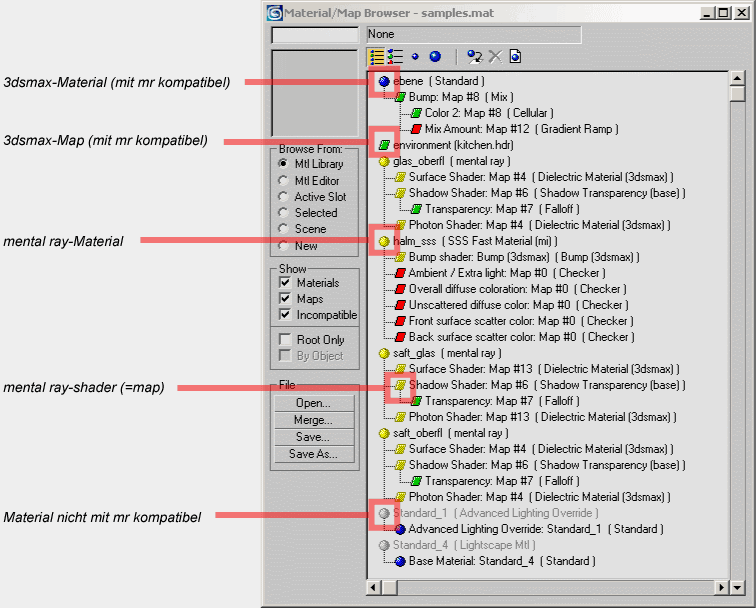Select Surface Shader: Map #4 under saft_oberfl

(541, 449)
